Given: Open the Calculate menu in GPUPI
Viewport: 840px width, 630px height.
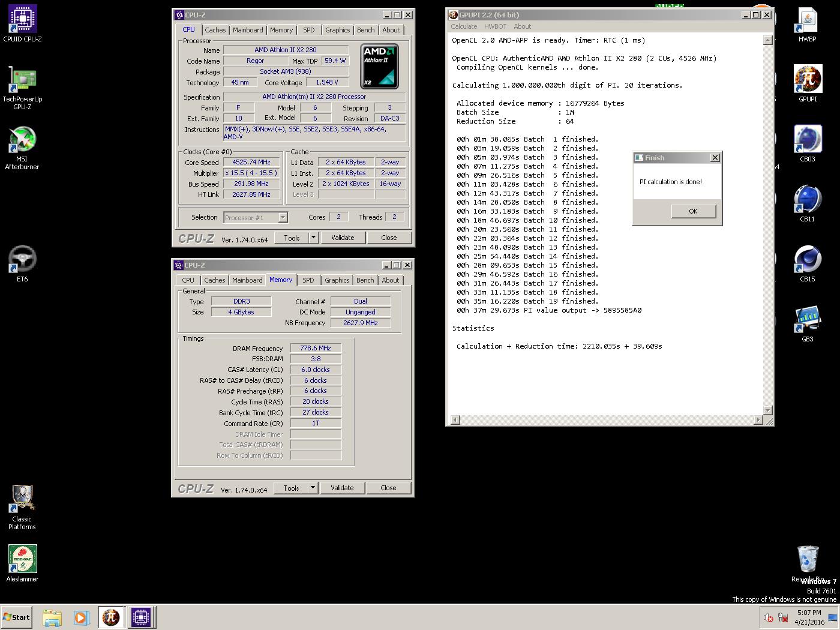Looking at the screenshot, I should click(464, 26).
